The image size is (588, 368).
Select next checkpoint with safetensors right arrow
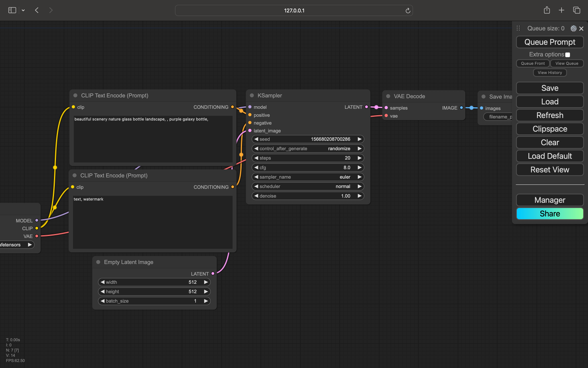pos(30,245)
